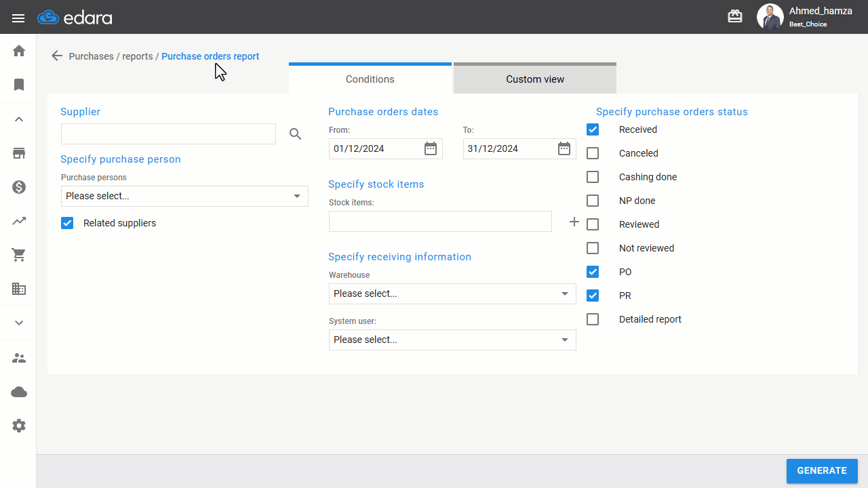
Task: Open the shopping cart icon in sidebar
Action: (x=19, y=255)
